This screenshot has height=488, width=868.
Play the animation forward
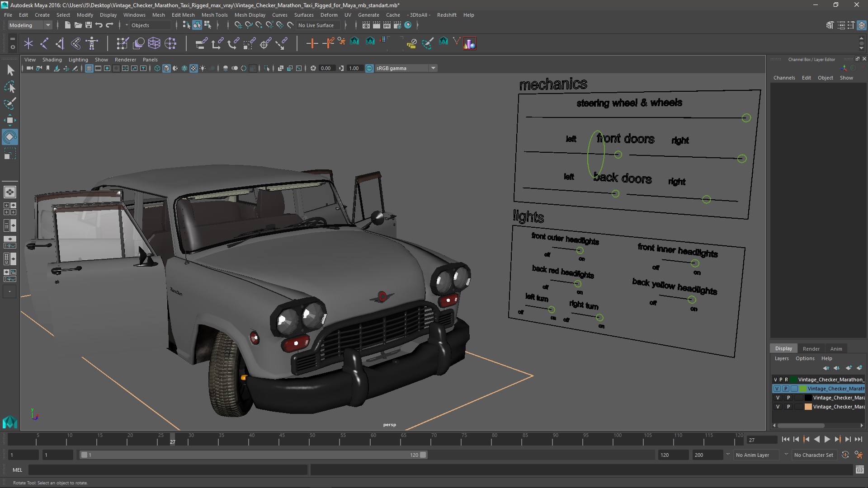[827, 439]
